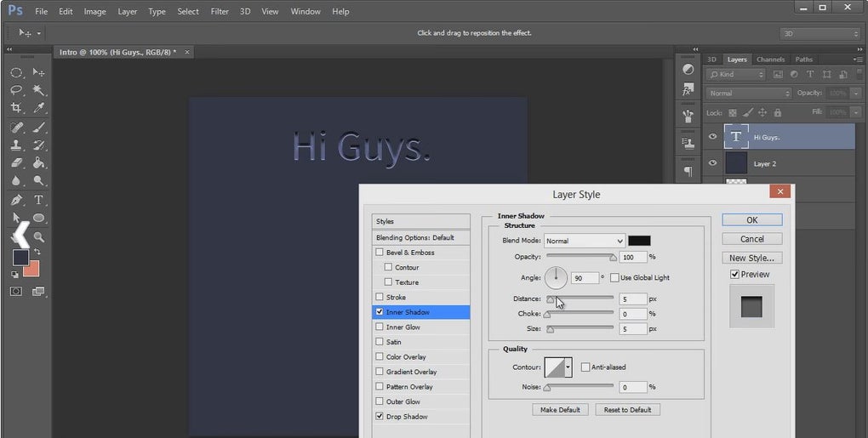This screenshot has width=868, height=438.
Task: Click the Reset to Default button
Action: [627, 410]
